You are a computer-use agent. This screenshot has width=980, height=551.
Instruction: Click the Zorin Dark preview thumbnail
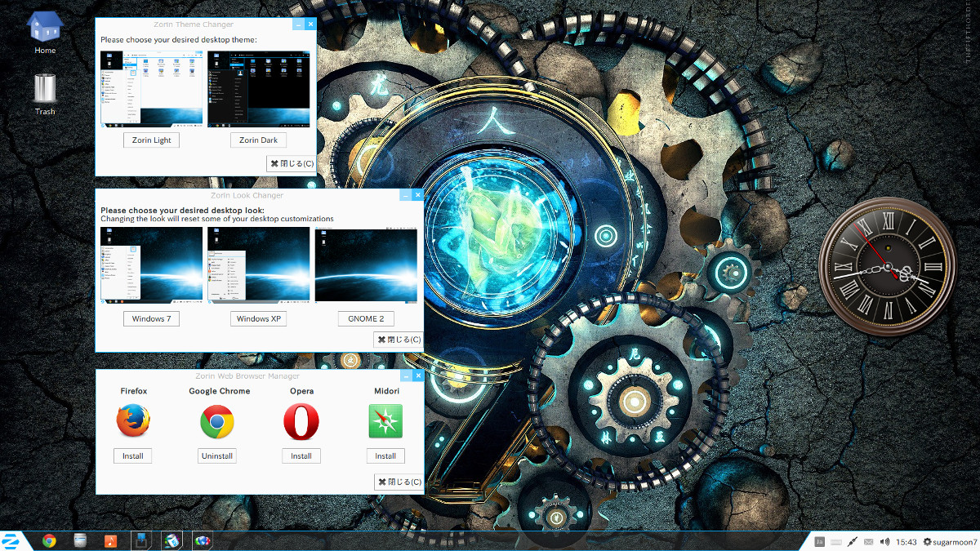click(x=259, y=89)
